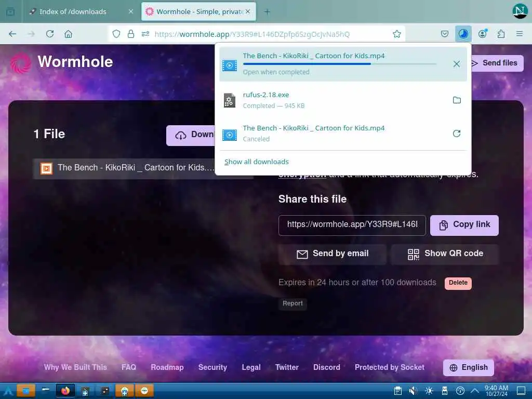The height and width of the screenshot is (399, 532).
Task: Switch to the Index of /downloads tab
Action: coord(81,12)
